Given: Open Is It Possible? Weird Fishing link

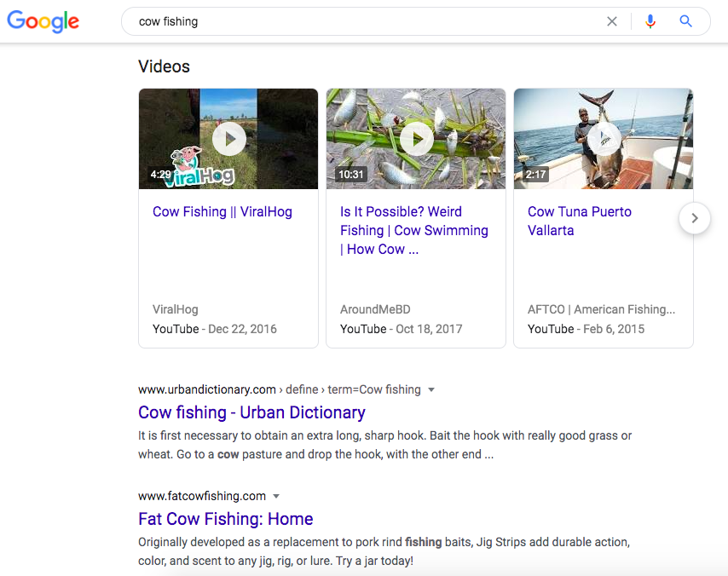Looking at the screenshot, I should click(x=413, y=230).
